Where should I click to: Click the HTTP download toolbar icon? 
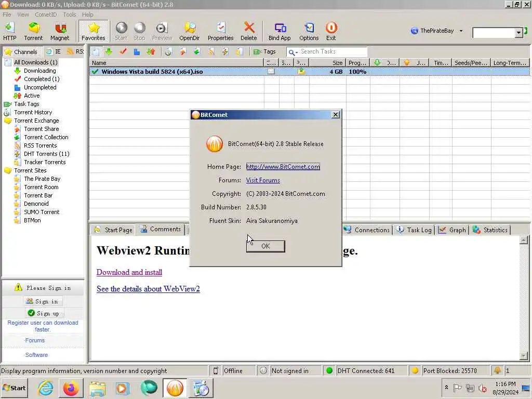point(9,31)
